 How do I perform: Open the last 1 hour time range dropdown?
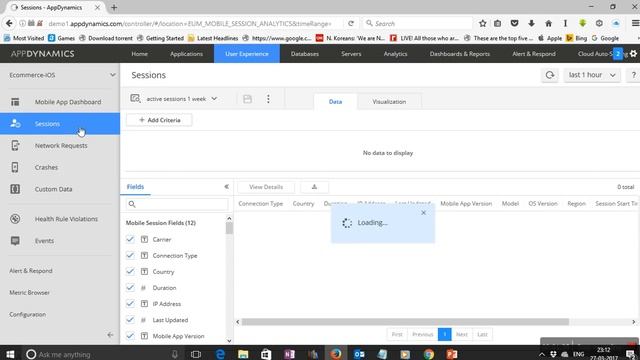point(592,75)
